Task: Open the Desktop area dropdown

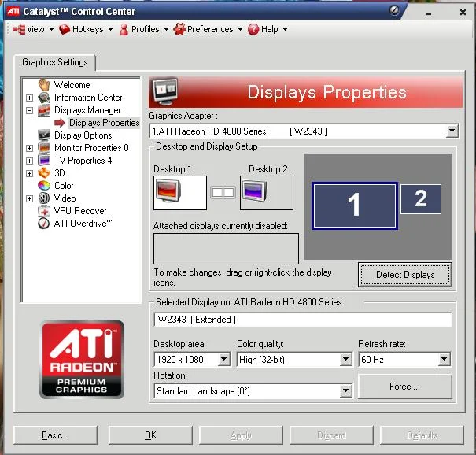Action: coord(223,360)
